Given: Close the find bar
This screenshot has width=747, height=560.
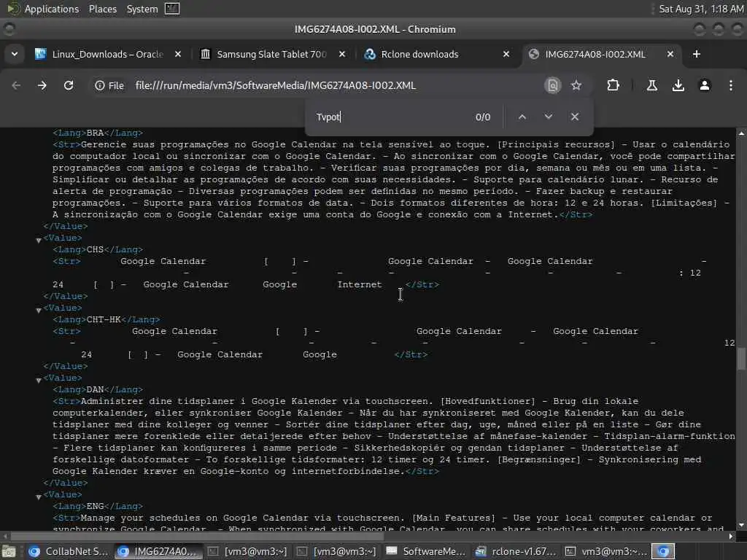Looking at the screenshot, I should coord(575,117).
